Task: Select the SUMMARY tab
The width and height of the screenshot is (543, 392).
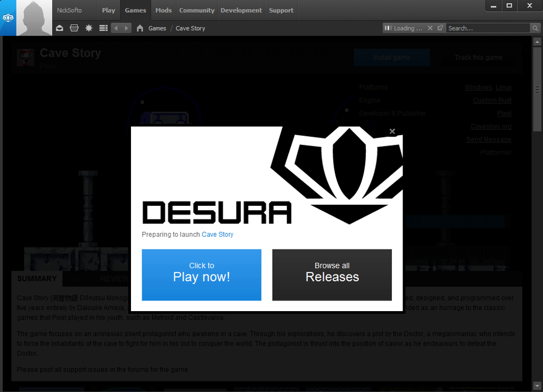Action: click(37, 279)
